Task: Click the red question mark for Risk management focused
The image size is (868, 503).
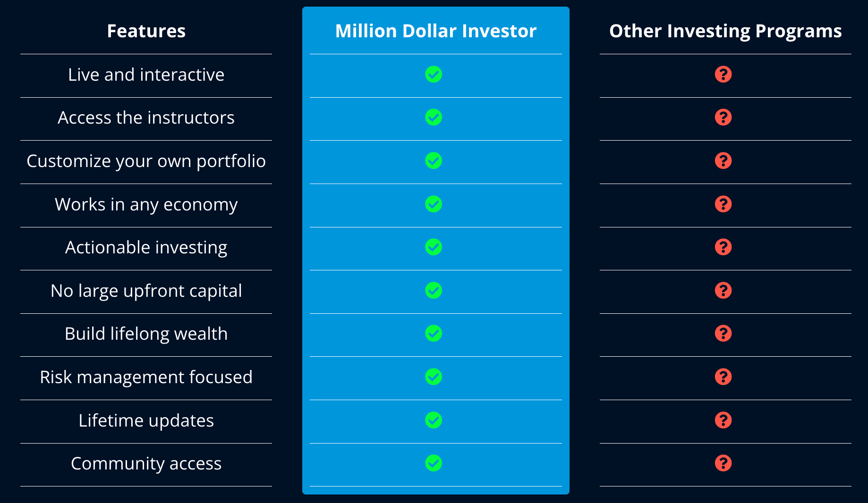Action: click(723, 377)
